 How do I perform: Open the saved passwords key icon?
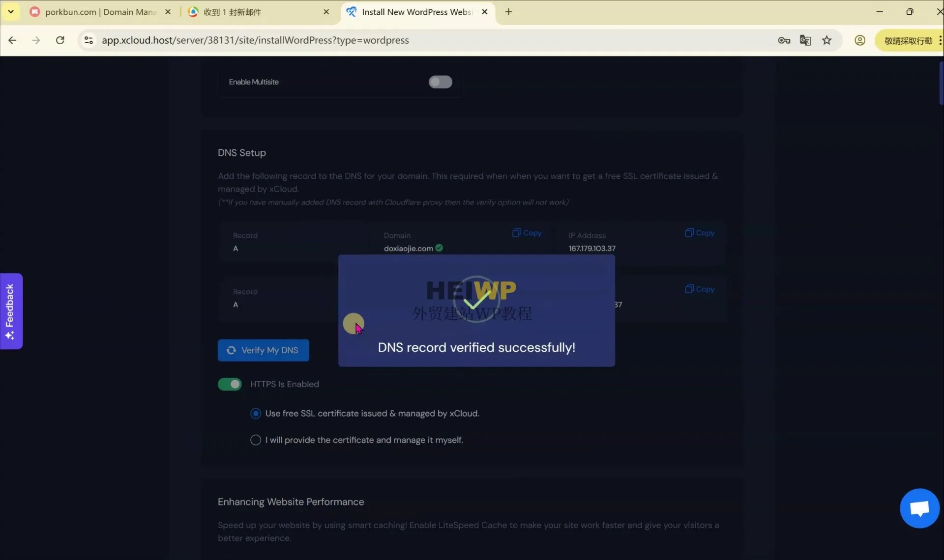pos(784,40)
